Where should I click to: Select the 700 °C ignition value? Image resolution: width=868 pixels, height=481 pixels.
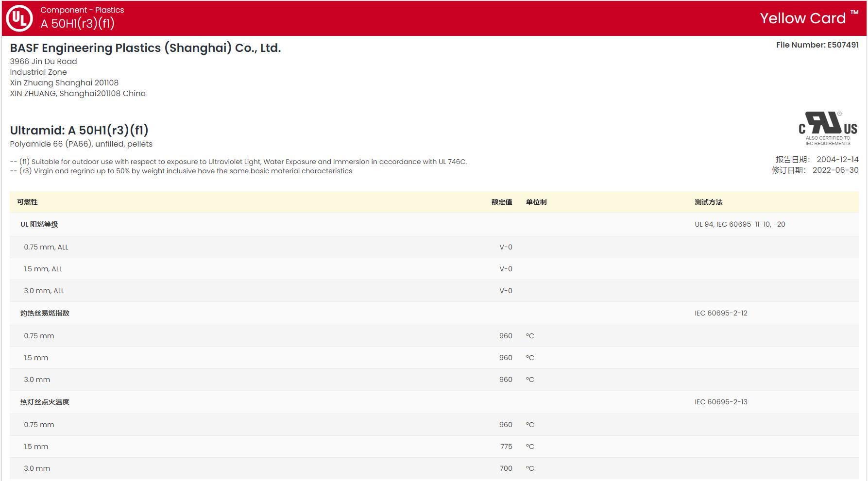click(x=506, y=468)
